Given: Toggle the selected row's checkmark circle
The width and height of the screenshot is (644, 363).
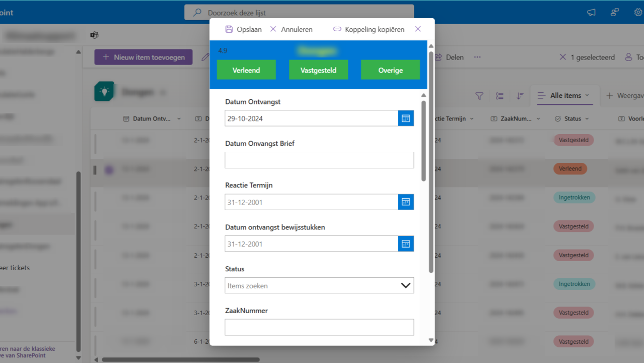Looking at the screenshot, I should click(x=109, y=170).
